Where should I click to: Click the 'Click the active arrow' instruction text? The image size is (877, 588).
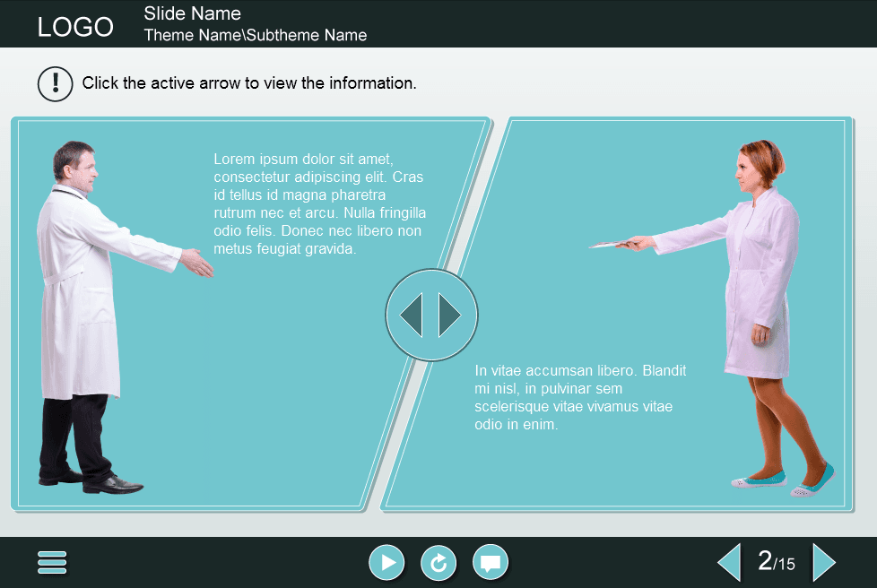249,83
